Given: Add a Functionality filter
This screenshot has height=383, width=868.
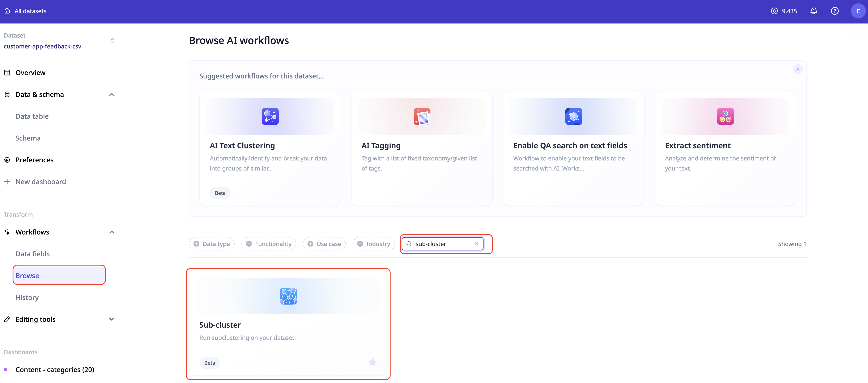Looking at the screenshot, I should pos(269,244).
